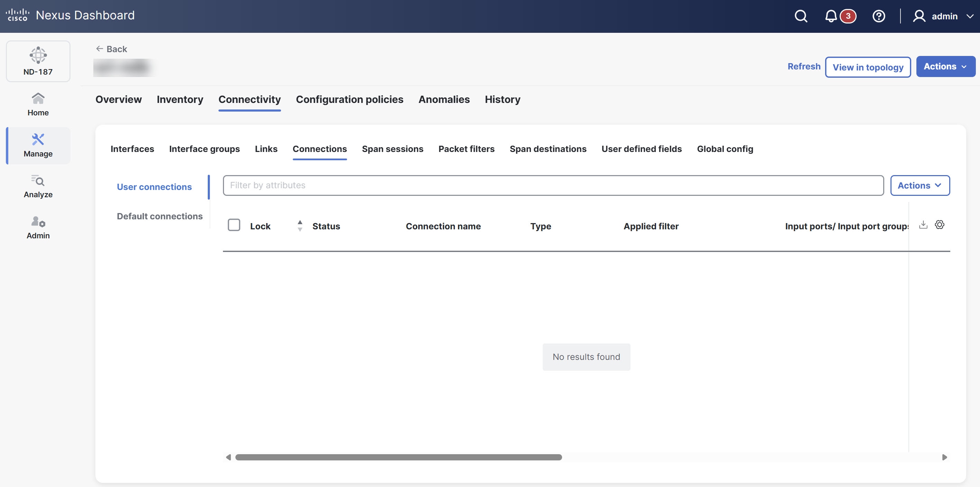Open notifications bell with 3 alerts

831,16
